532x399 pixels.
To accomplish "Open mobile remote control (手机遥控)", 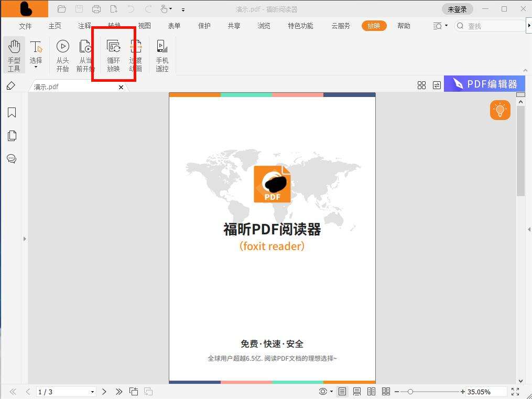I will (x=161, y=54).
